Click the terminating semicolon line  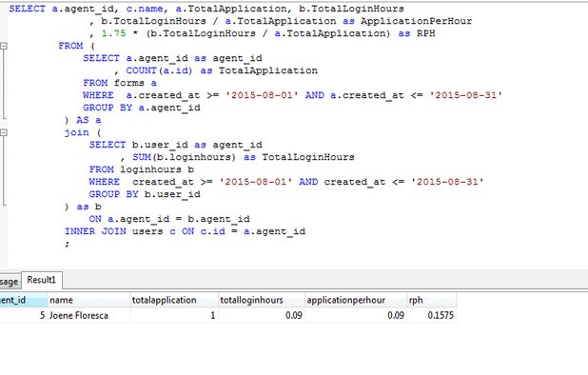(68, 244)
